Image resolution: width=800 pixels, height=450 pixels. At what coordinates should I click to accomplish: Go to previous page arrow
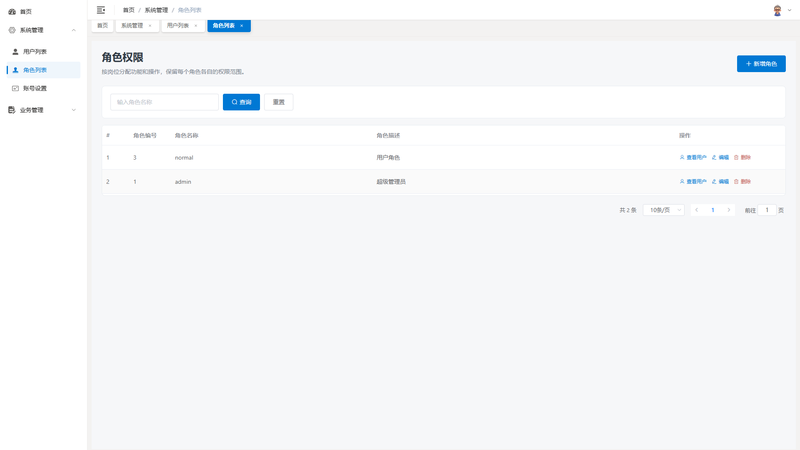click(696, 210)
